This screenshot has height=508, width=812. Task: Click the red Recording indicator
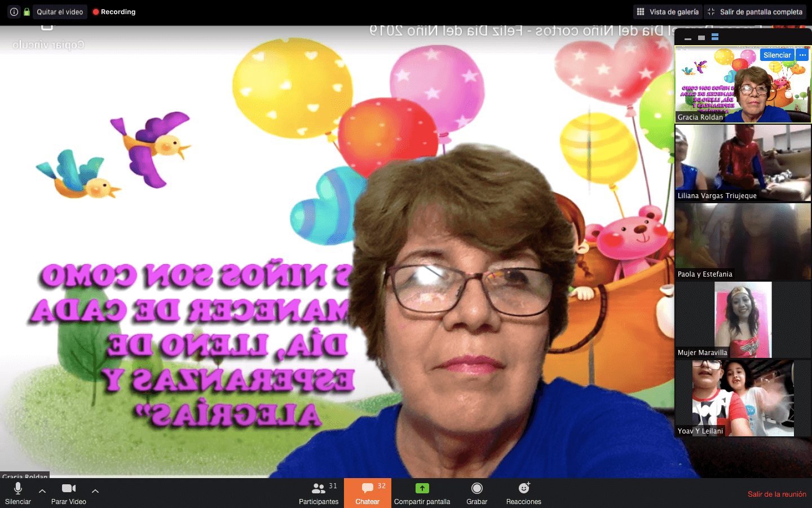114,12
